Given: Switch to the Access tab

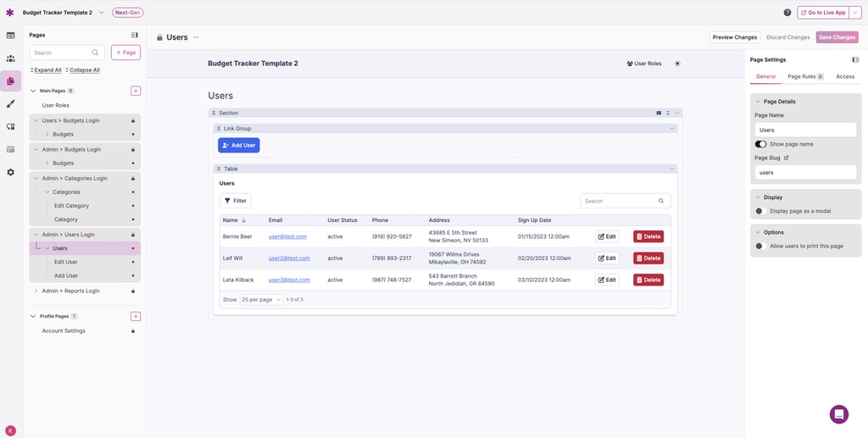Looking at the screenshot, I should pyautogui.click(x=845, y=76).
